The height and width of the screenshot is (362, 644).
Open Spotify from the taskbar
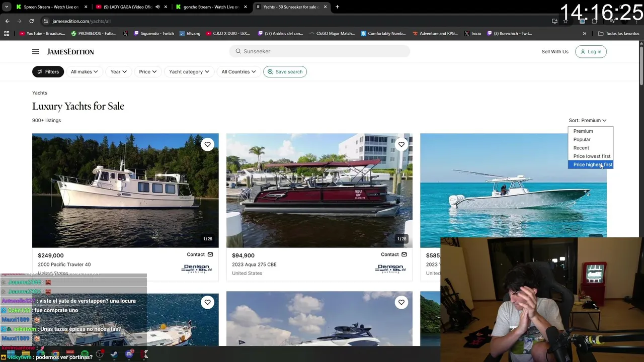click(x=85, y=354)
